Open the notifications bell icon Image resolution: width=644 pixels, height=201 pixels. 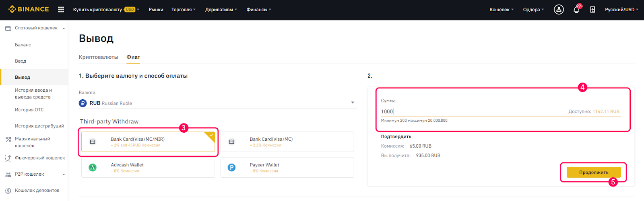tap(576, 10)
